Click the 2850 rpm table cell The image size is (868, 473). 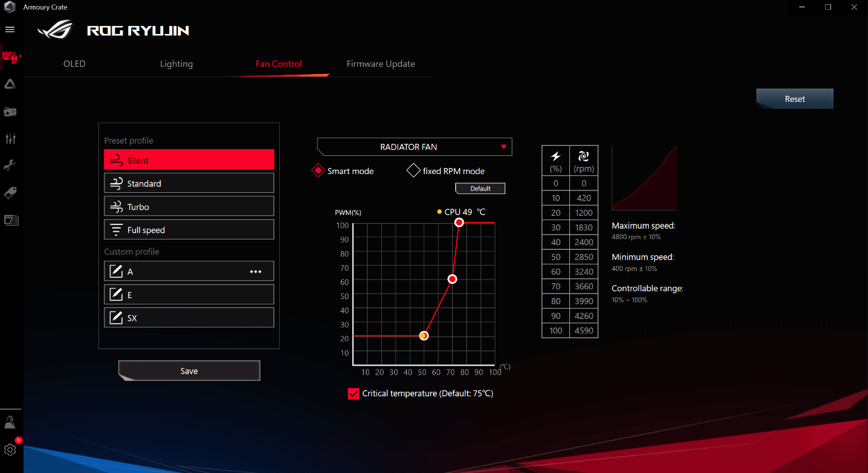(x=584, y=257)
